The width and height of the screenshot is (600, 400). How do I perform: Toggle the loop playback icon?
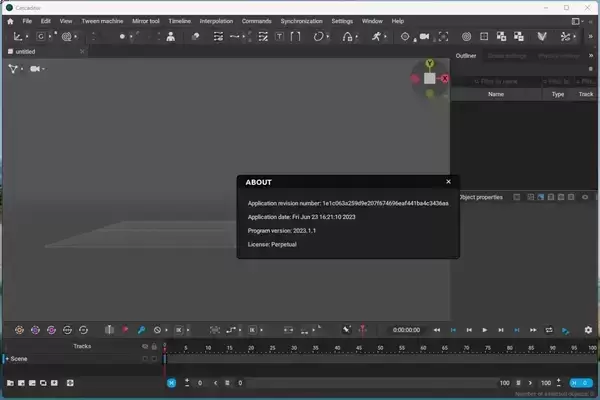[x=549, y=329]
